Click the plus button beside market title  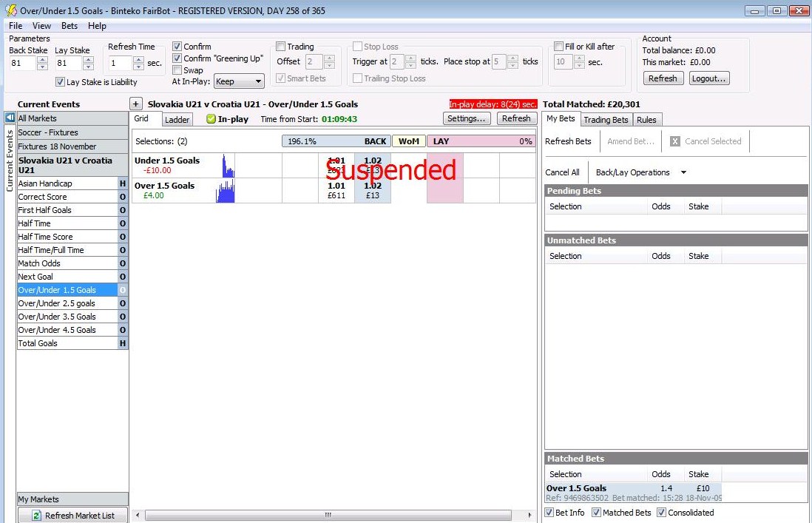point(135,104)
